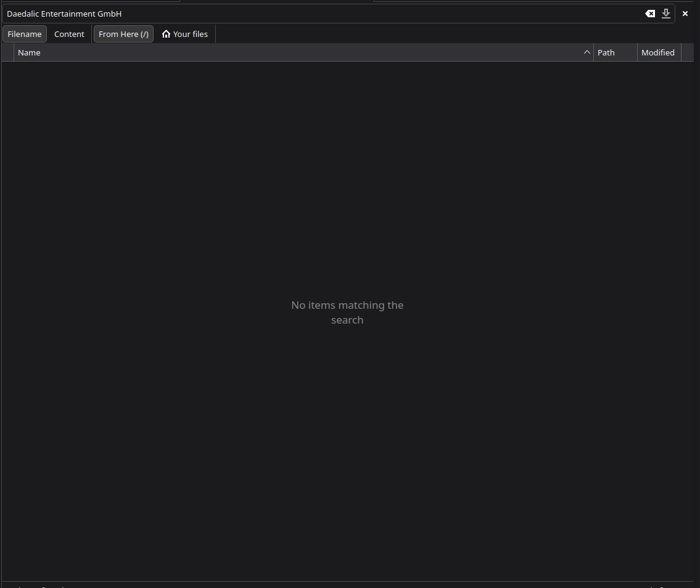
Task: Save this search using the download-arrow icon
Action: coord(665,14)
